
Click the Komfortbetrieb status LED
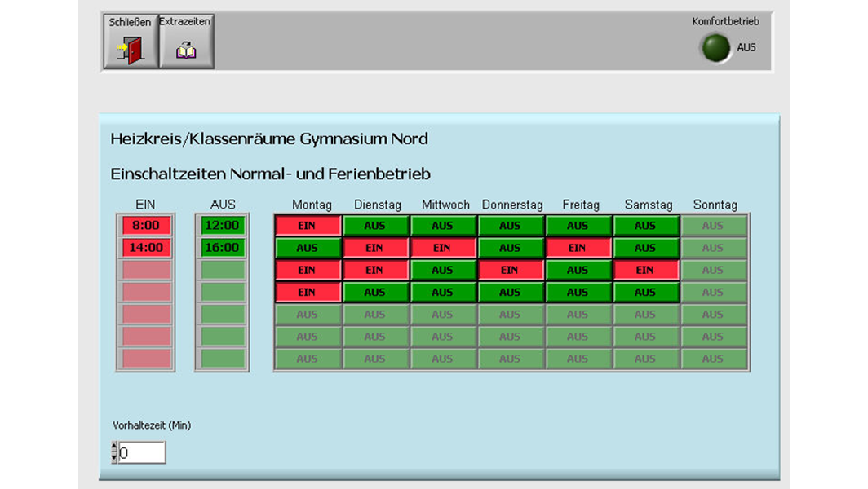(x=715, y=48)
